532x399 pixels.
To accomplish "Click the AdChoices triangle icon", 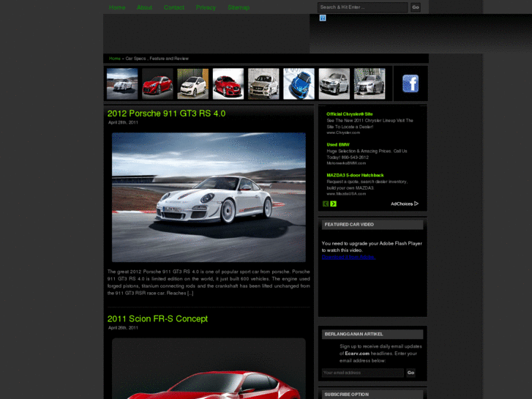I will 416,204.
